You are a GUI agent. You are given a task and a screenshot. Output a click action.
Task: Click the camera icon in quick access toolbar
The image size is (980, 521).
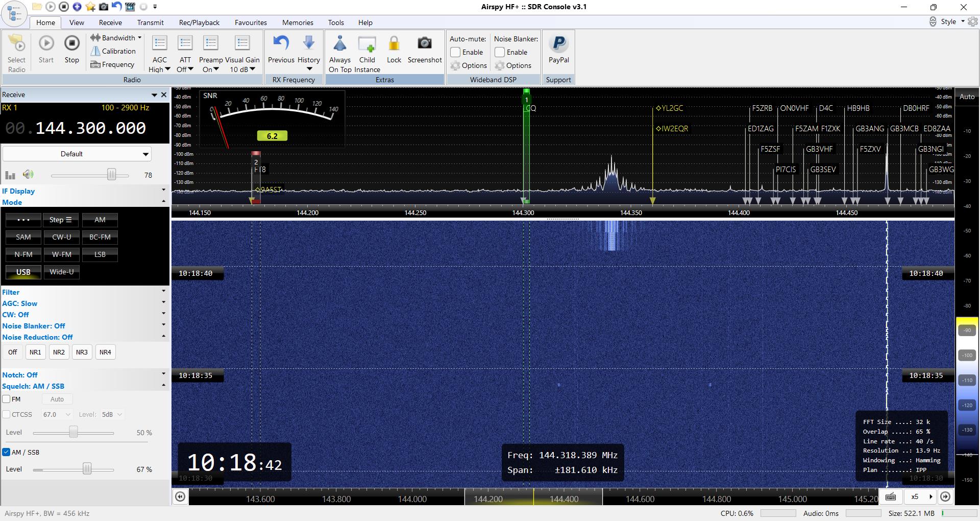pyautogui.click(x=104, y=7)
